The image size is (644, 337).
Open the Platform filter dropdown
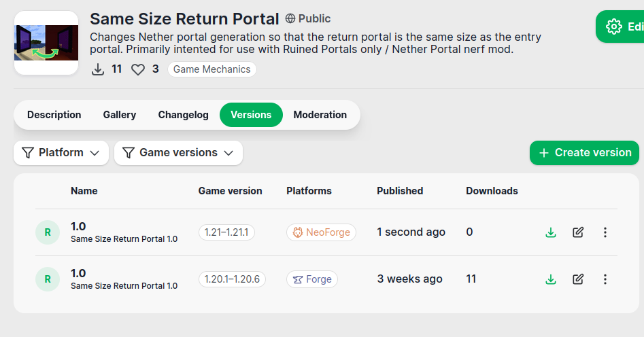pyautogui.click(x=61, y=153)
